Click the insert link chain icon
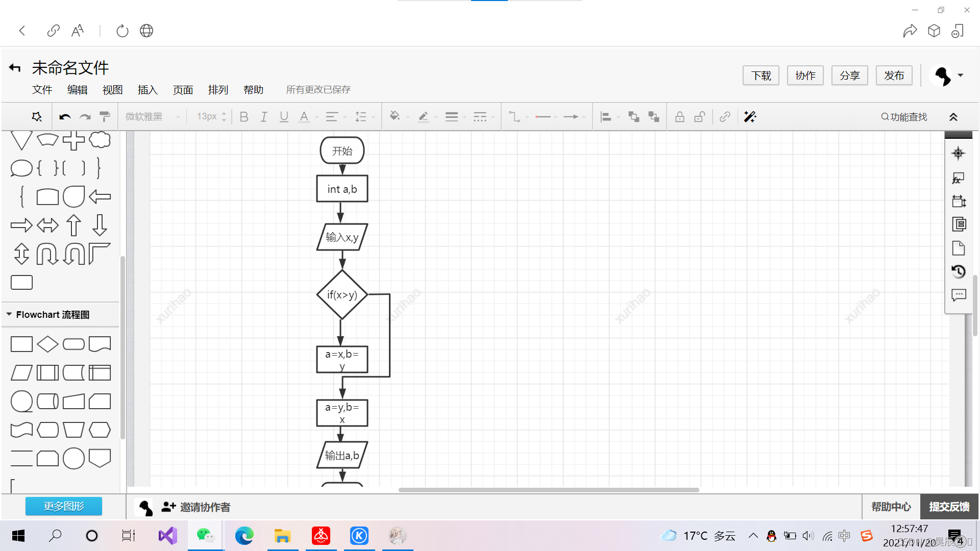Screen dimensions: 980x551 (725, 117)
